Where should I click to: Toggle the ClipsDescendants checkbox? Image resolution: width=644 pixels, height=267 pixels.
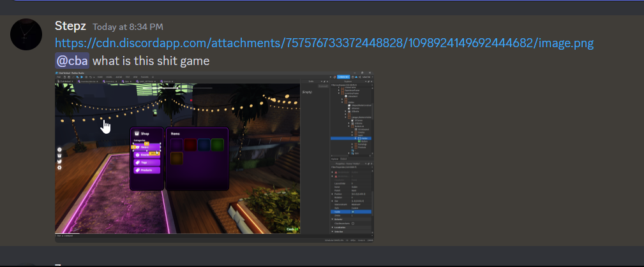point(353,224)
